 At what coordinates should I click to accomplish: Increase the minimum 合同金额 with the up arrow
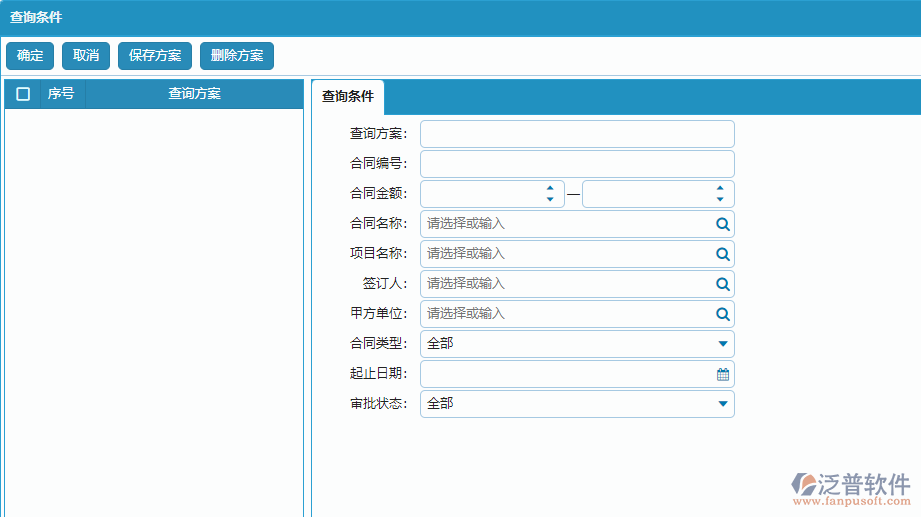pyautogui.click(x=550, y=188)
